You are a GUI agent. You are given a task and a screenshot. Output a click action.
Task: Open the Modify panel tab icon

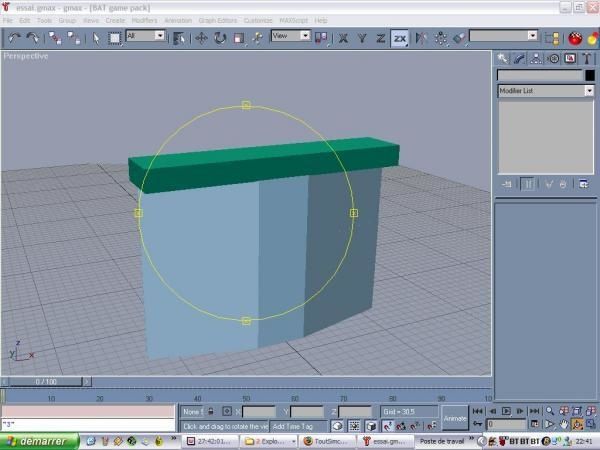click(x=519, y=59)
